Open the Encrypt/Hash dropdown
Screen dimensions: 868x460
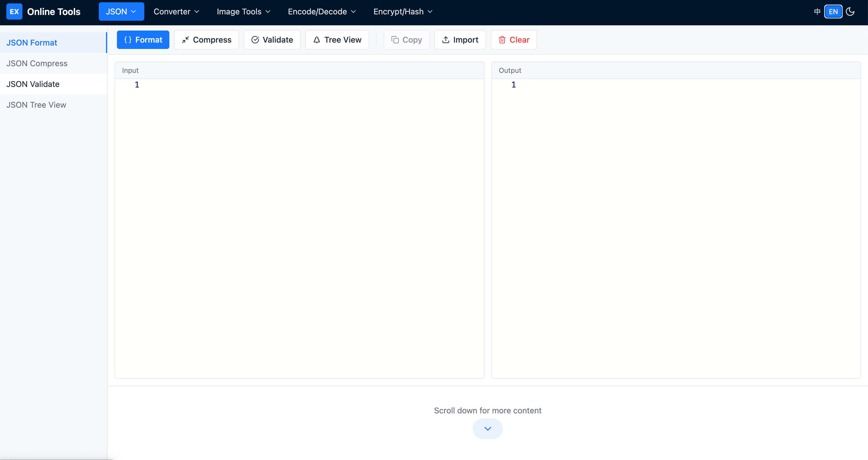tap(402, 11)
